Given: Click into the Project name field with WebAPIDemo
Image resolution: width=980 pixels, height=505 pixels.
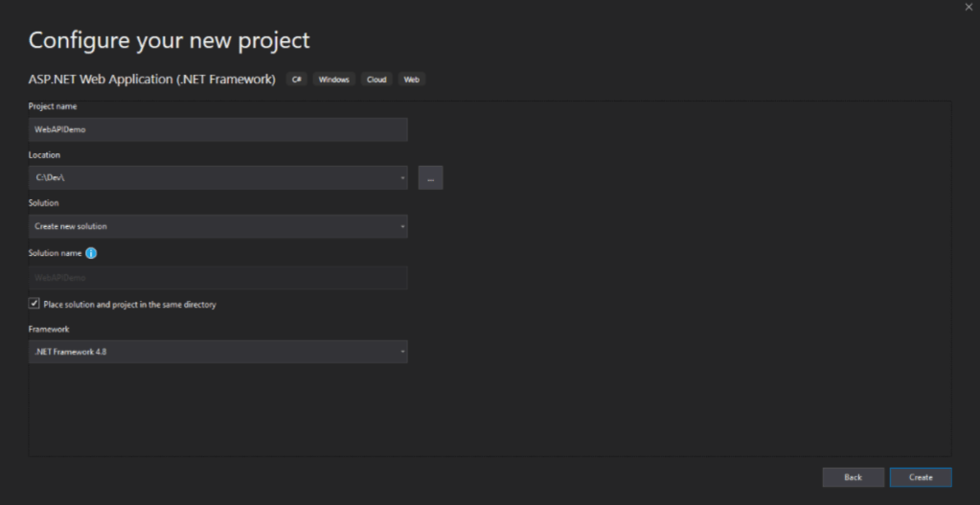Looking at the screenshot, I should tap(217, 129).
